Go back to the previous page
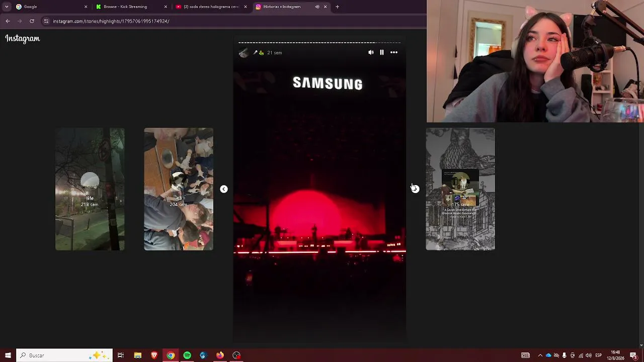This screenshot has height=362, width=644. pyautogui.click(x=8, y=21)
